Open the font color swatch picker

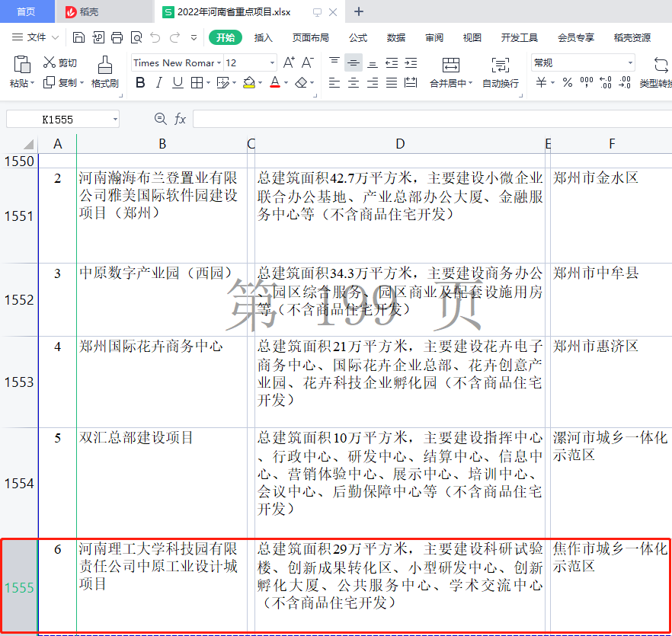pyautogui.click(x=286, y=81)
